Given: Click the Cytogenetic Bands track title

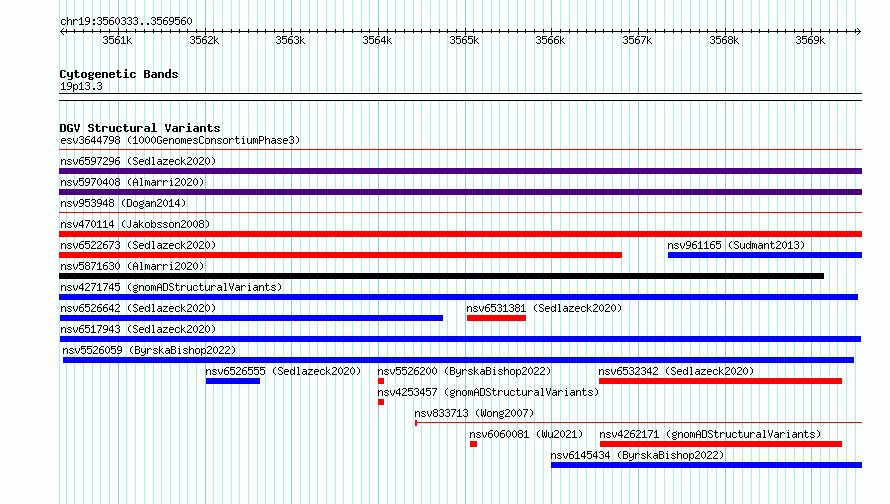Looking at the screenshot, I should pyautogui.click(x=119, y=74).
